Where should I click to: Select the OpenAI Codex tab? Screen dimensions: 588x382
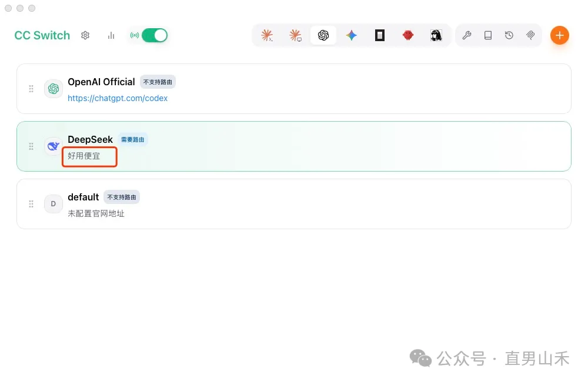coord(323,35)
